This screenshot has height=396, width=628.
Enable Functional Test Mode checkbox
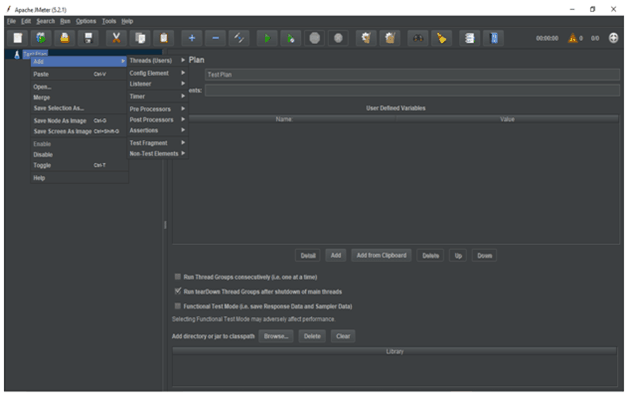click(x=178, y=306)
